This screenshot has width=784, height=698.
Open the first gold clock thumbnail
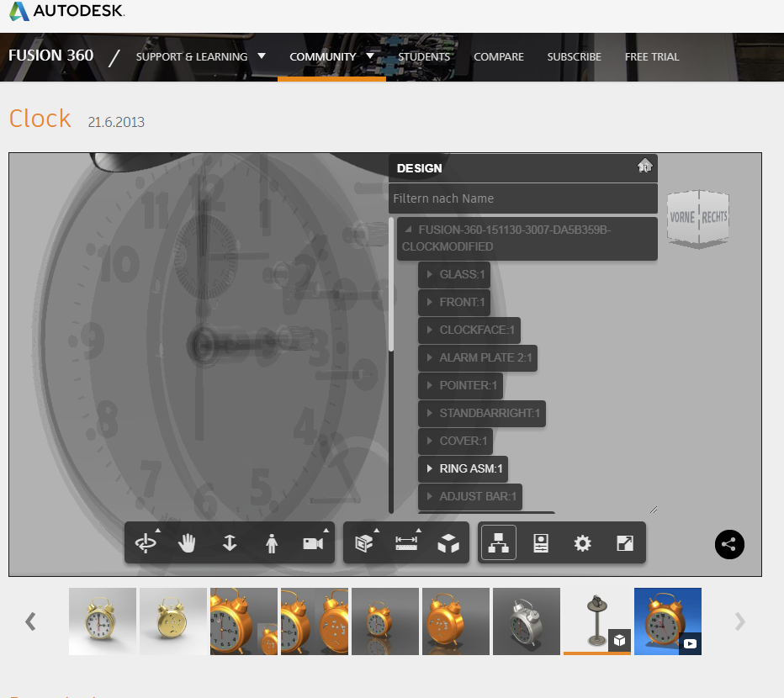click(103, 621)
